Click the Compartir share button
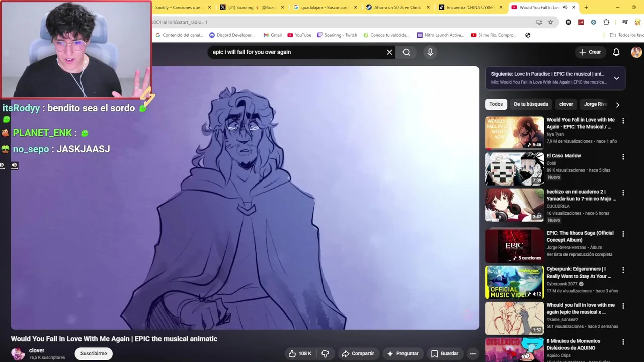Viewport: 644px width, 362px height. pos(358,354)
